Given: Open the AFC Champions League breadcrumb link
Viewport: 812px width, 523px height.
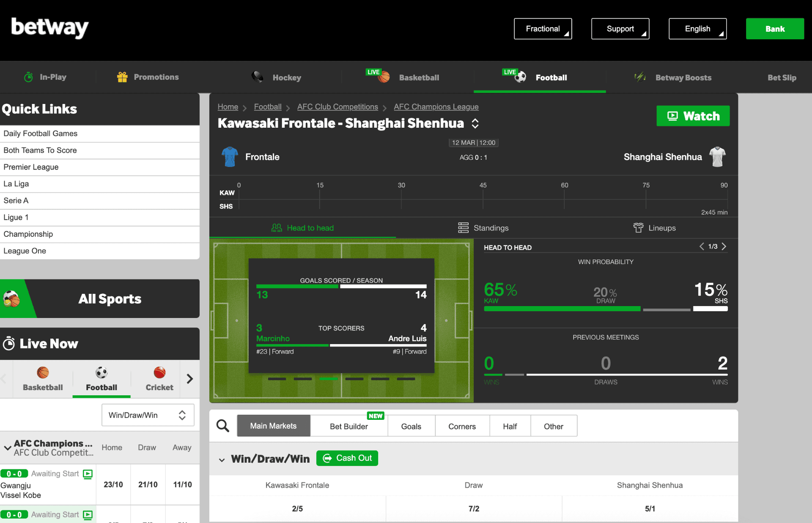Looking at the screenshot, I should [436, 107].
